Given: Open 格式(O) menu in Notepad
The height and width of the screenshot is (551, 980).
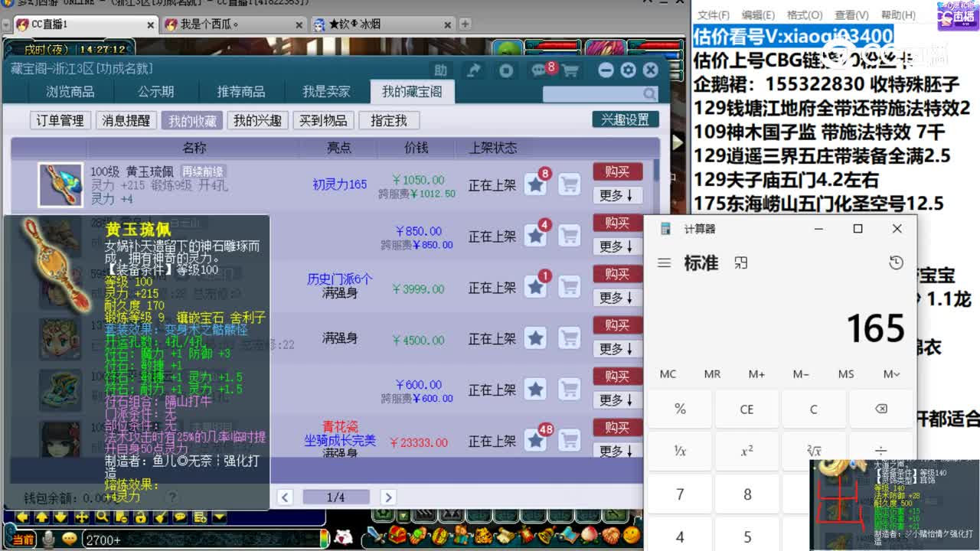Looking at the screenshot, I should 804,15.
